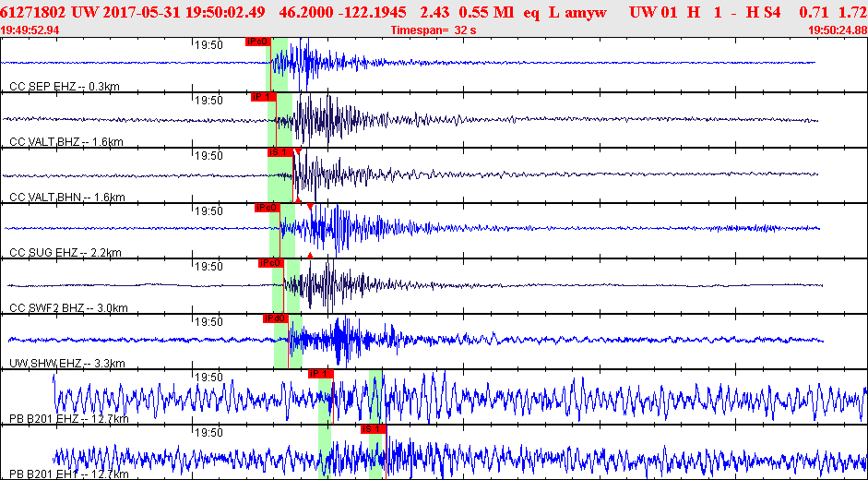This screenshot has height=480, width=868.
Task: Select the iS 1 pick flag on B201 EH1
Action: point(372,429)
